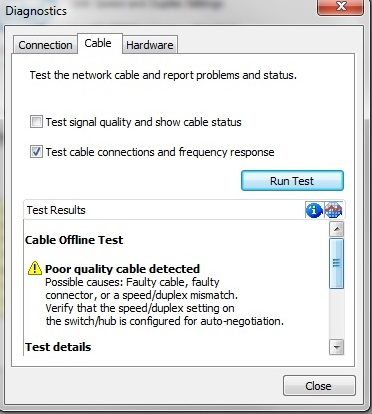Click the Close button at the bottom
This screenshot has height=414, width=372.
[x=319, y=386]
